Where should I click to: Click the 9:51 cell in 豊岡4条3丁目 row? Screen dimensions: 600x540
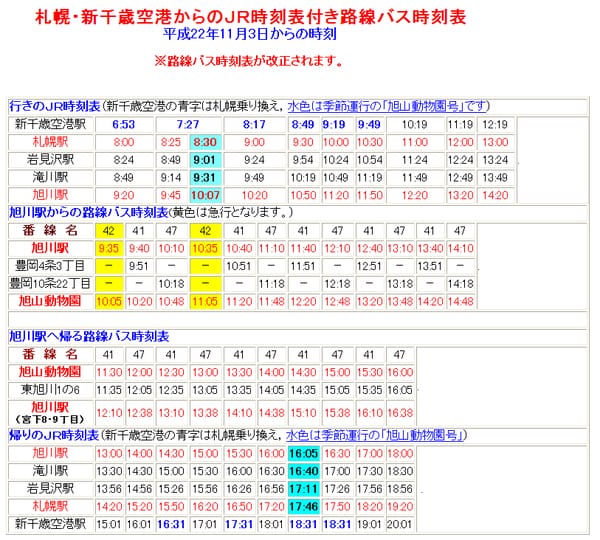point(139,266)
